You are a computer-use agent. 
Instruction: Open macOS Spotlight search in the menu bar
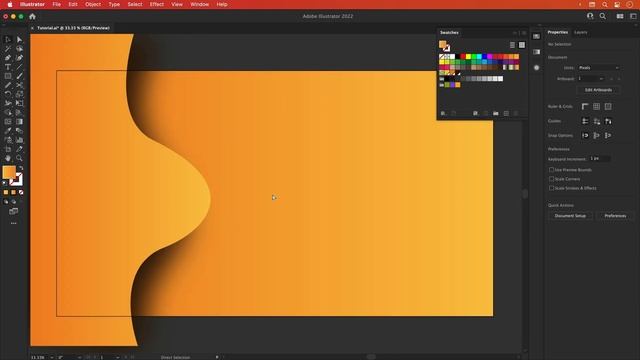[604, 4]
